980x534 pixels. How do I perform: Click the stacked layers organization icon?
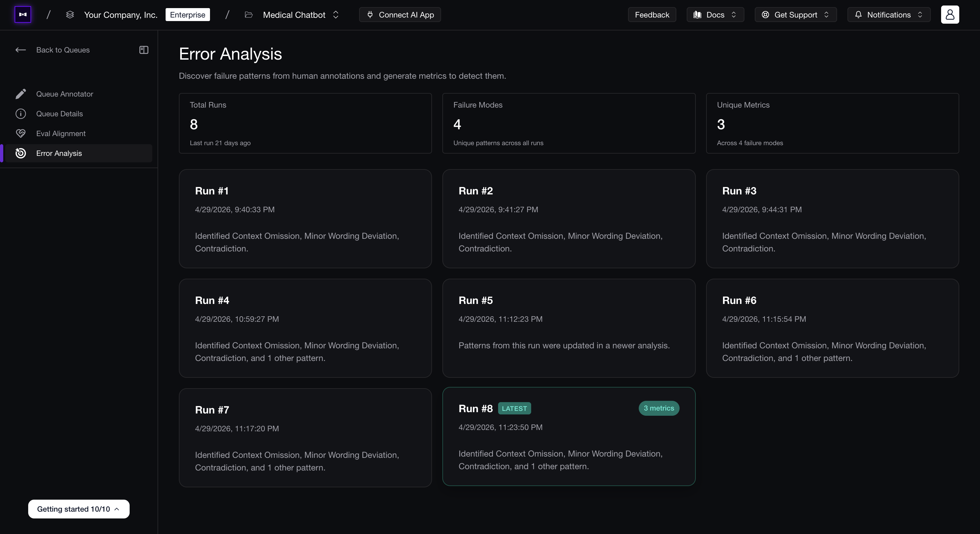pos(70,15)
